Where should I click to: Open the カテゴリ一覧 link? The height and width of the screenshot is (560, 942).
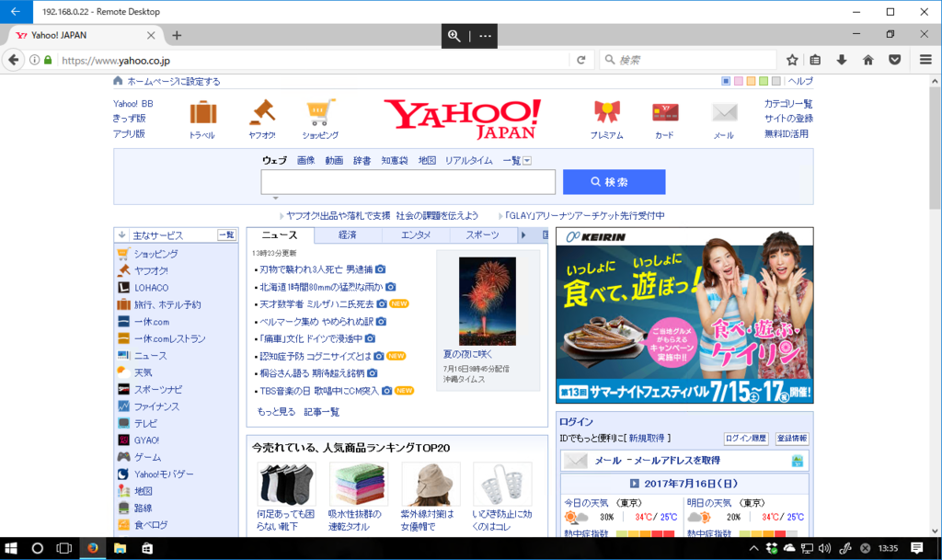788,104
